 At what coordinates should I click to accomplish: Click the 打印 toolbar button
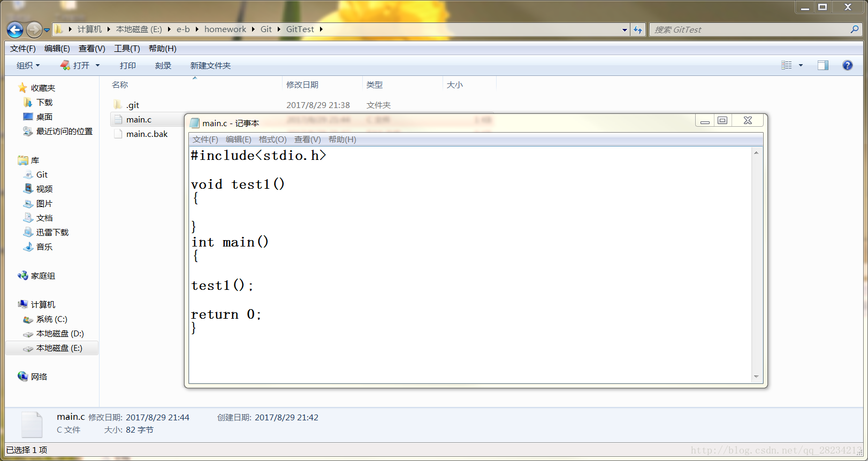click(x=127, y=65)
